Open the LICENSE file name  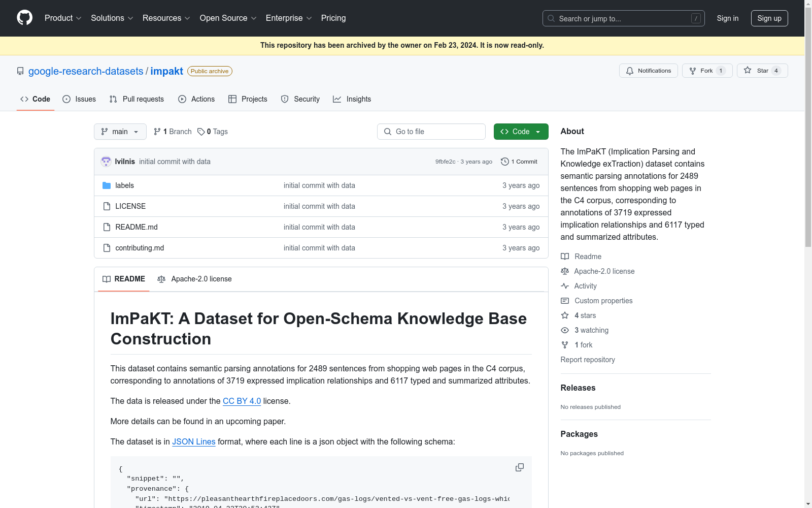pyautogui.click(x=130, y=206)
